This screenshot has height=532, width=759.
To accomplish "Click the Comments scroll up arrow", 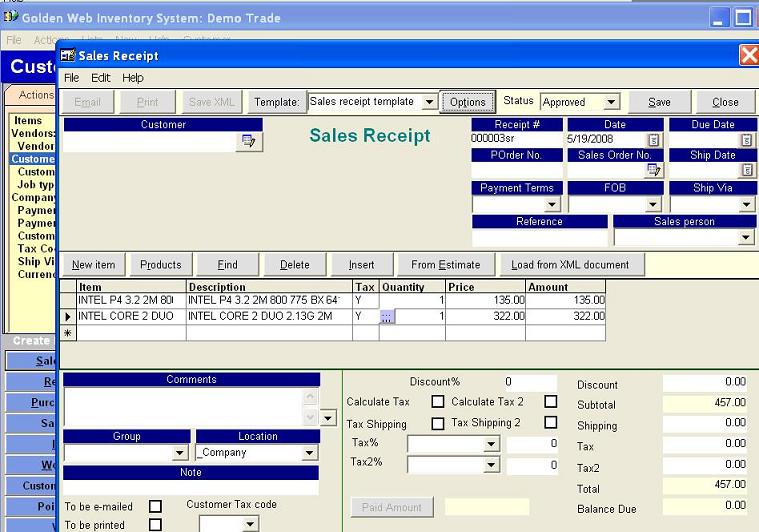I will pos(310,397).
